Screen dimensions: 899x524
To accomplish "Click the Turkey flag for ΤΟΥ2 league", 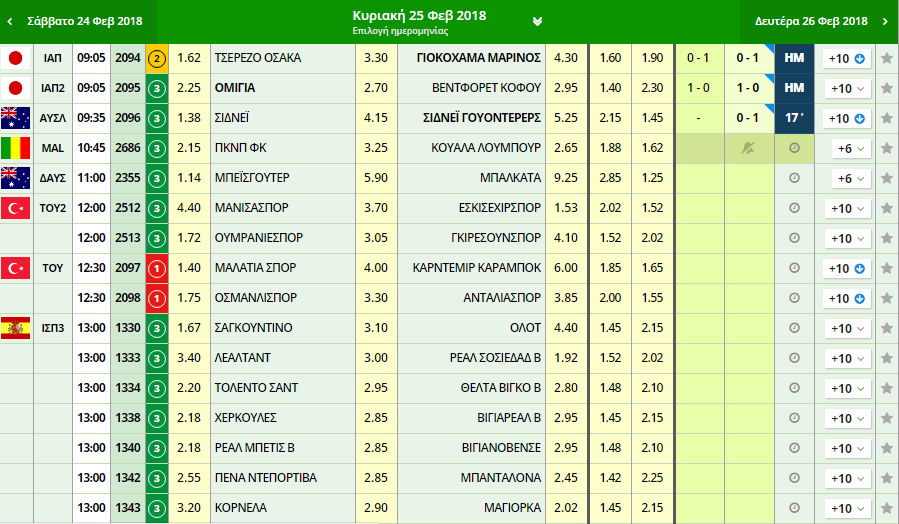I will tap(16, 208).
